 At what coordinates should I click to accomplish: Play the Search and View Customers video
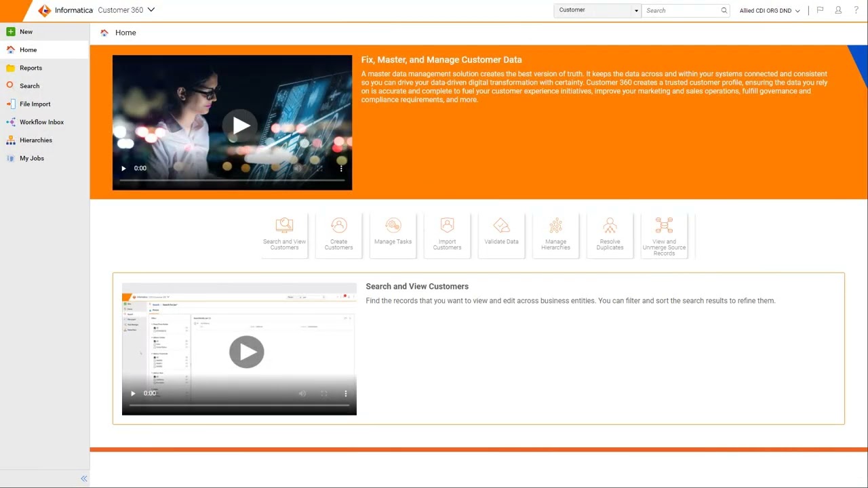tap(246, 352)
